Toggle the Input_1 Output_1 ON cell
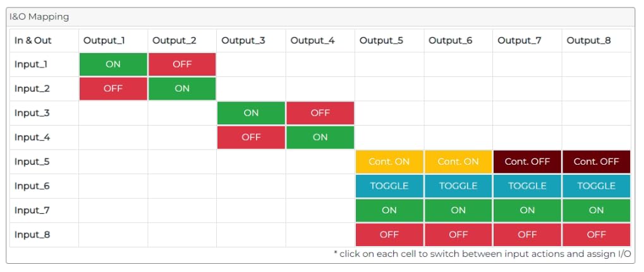 pos(113,64)
